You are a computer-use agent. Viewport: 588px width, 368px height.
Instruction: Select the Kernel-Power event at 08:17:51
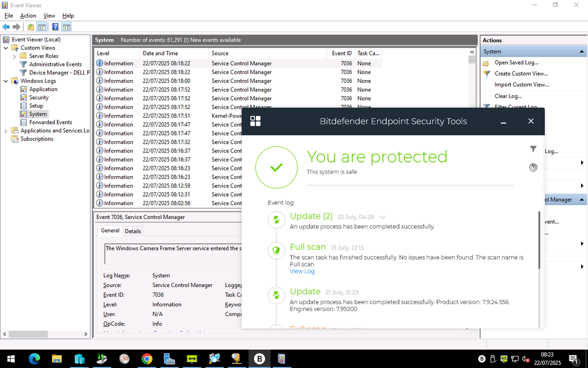[168, 116]
